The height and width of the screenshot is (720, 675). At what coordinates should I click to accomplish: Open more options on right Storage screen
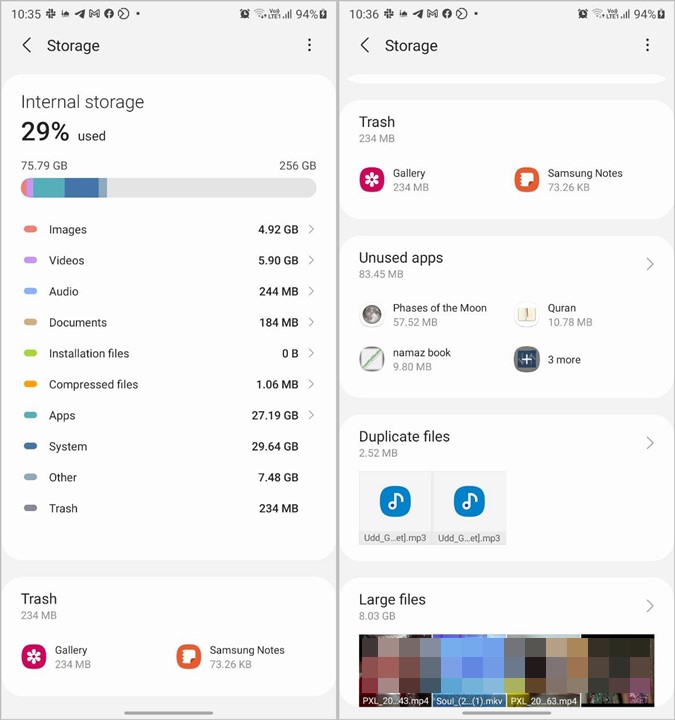[647, 45]
